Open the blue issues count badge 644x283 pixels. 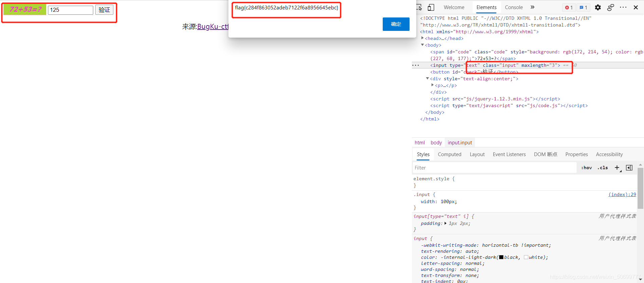pyautogui.click(x=584, y=7)
